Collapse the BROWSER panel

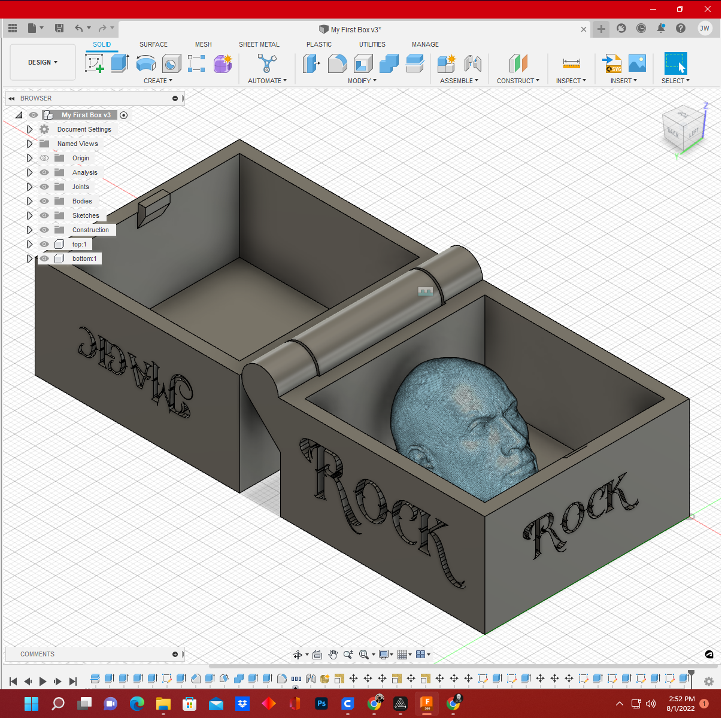click(x=11, y=98)
